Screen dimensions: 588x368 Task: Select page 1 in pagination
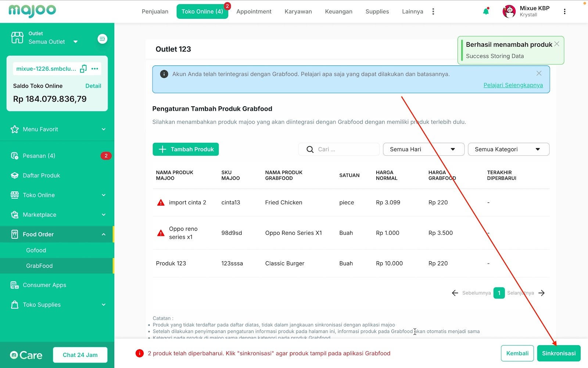[499, 293]
